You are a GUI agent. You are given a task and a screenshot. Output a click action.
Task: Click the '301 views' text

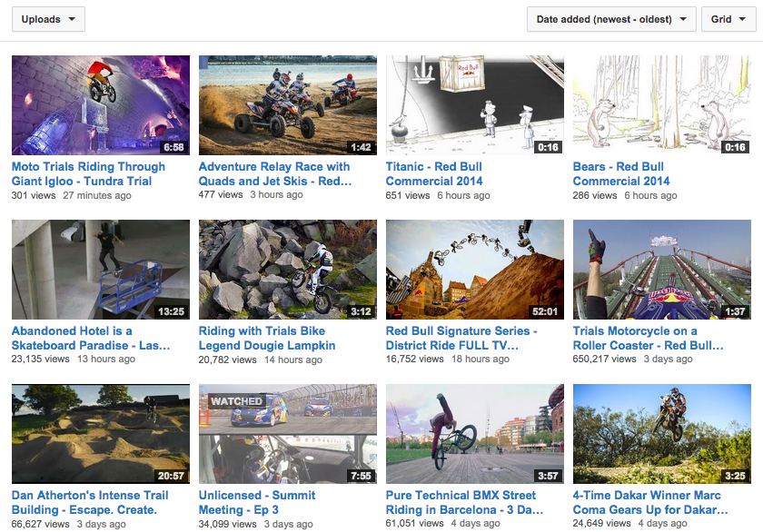point(34,195)
